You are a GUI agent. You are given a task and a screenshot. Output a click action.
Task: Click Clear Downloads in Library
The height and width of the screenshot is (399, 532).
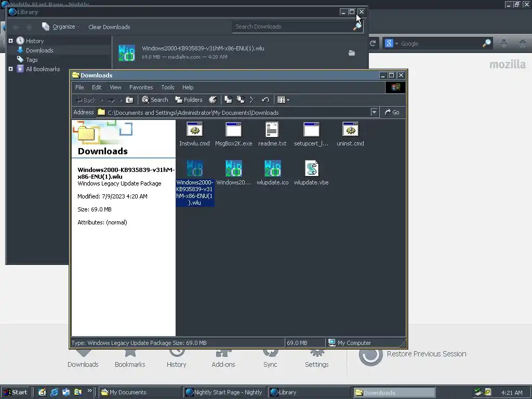(x=109, y=27)
